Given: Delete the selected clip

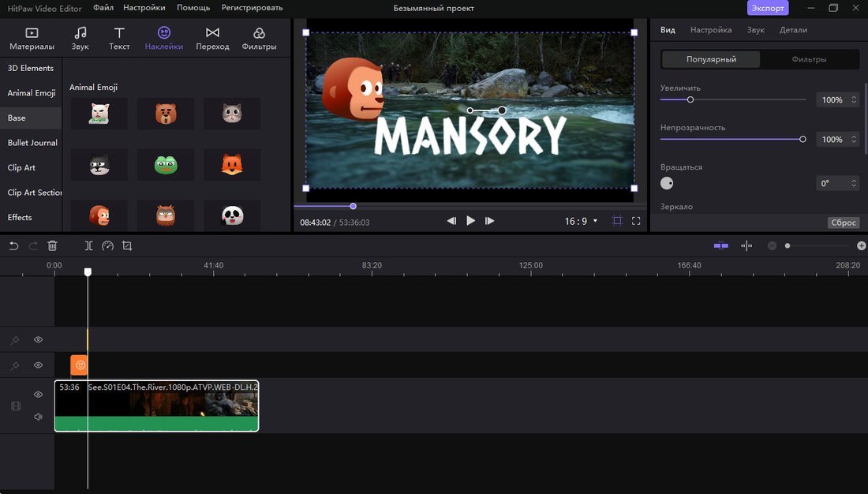Looking at the screenshot, I should point(52,246).
